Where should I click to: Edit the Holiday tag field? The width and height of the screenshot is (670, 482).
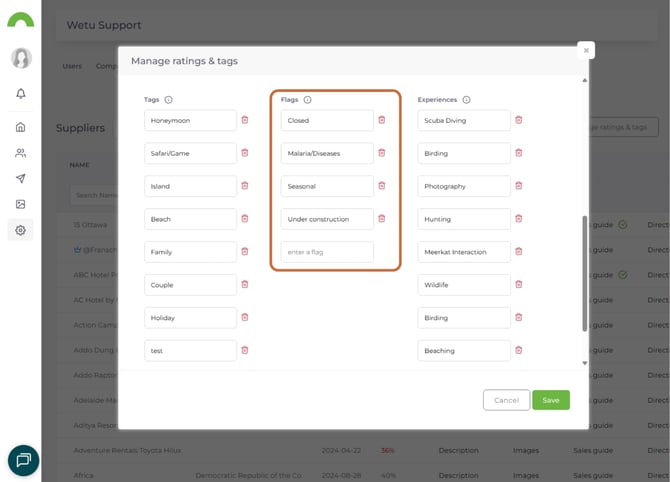190,318
